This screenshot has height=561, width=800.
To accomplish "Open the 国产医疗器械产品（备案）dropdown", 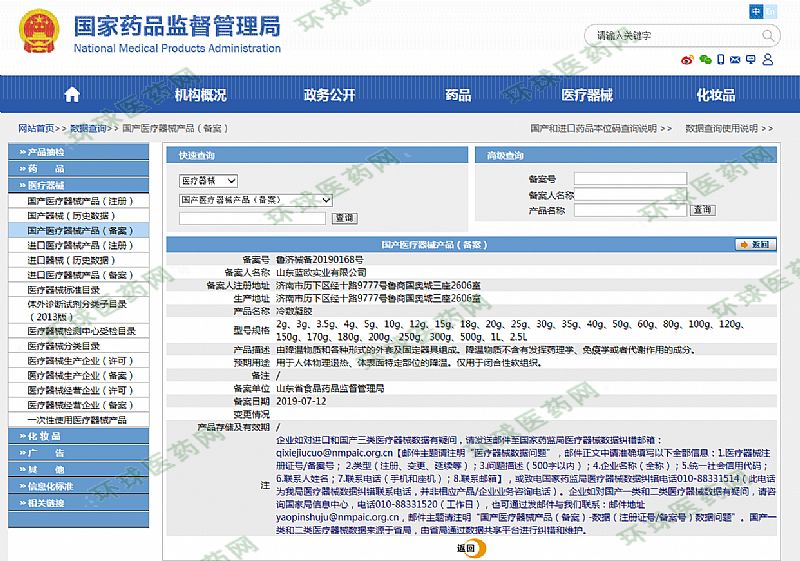I will [253, 199].
